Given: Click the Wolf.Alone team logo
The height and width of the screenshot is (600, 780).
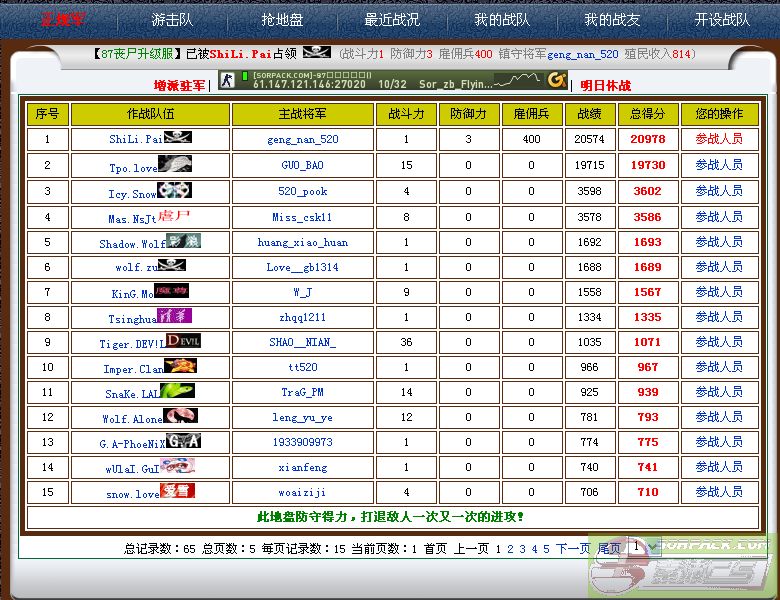Looking at the screenshot, I should point(179,416).
